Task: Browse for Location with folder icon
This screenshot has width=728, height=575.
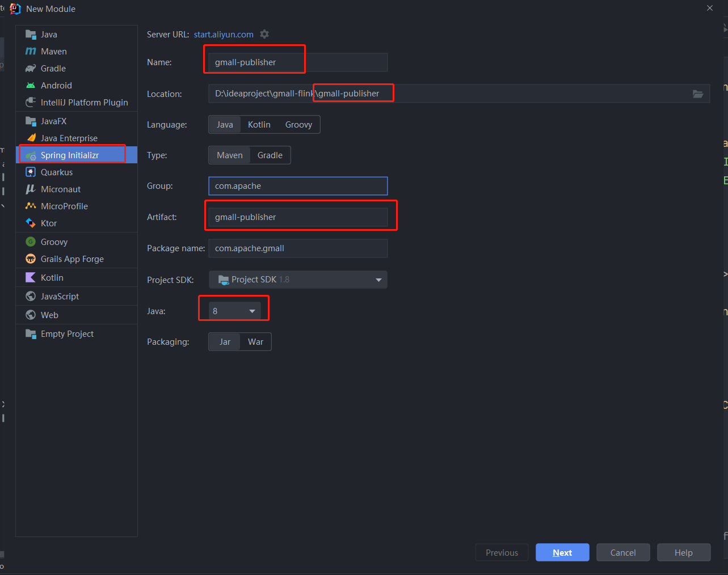Action: (698, 94)
